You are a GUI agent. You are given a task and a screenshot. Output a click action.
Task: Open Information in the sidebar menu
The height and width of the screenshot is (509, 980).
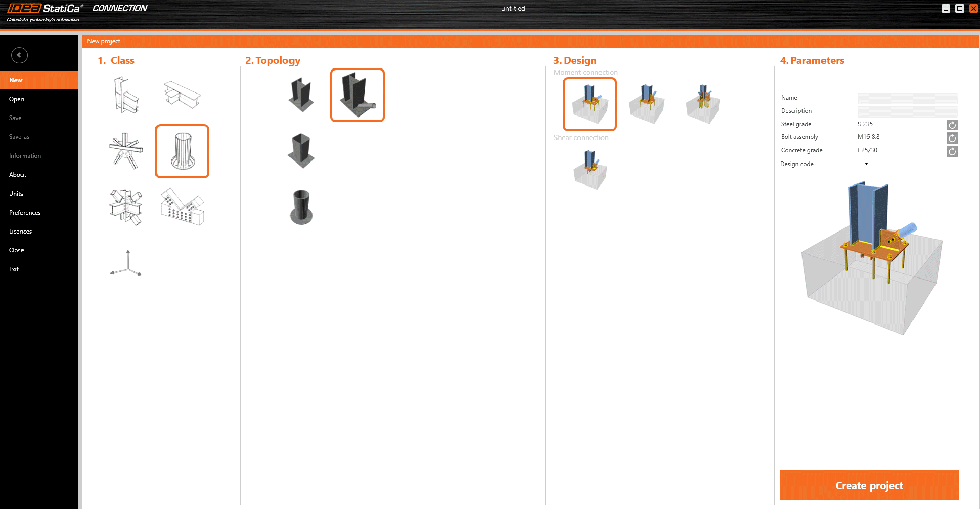pyautogui.click(x=39, y=156)
